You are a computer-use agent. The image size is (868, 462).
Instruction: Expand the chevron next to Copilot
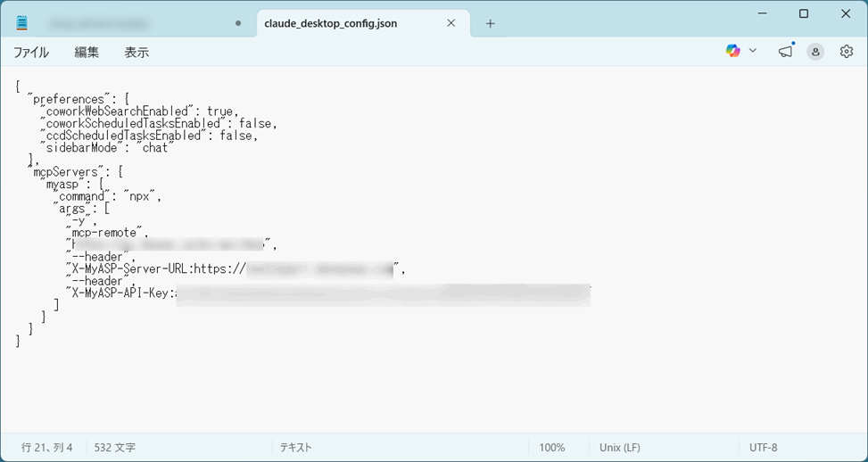[x=753, y=52]
